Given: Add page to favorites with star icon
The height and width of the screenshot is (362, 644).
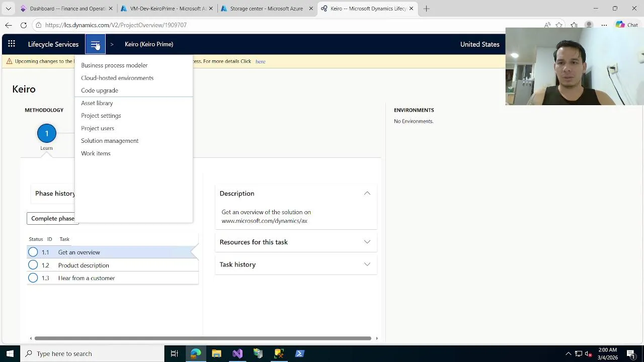Looking at the screenshot, I should (x=559, y=25).
